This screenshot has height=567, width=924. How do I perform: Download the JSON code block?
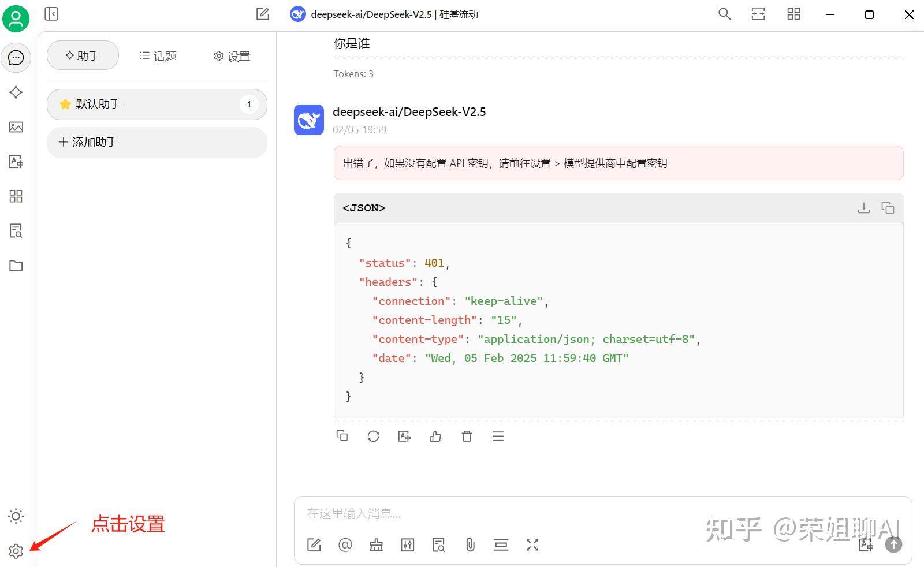(x=863, y=208)
